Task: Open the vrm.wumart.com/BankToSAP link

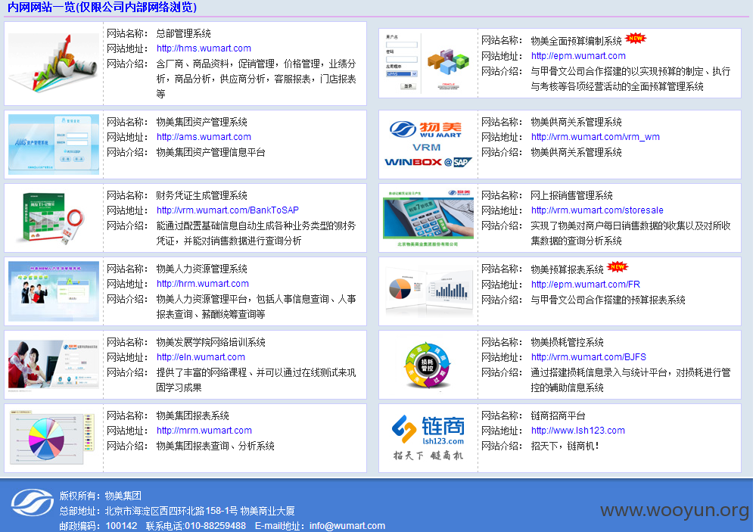Action: [228, 210]
